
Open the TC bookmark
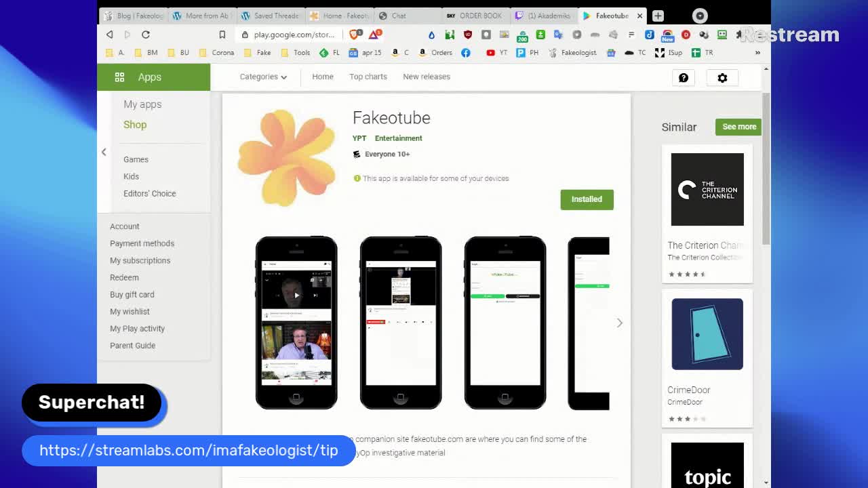point(635,52)
